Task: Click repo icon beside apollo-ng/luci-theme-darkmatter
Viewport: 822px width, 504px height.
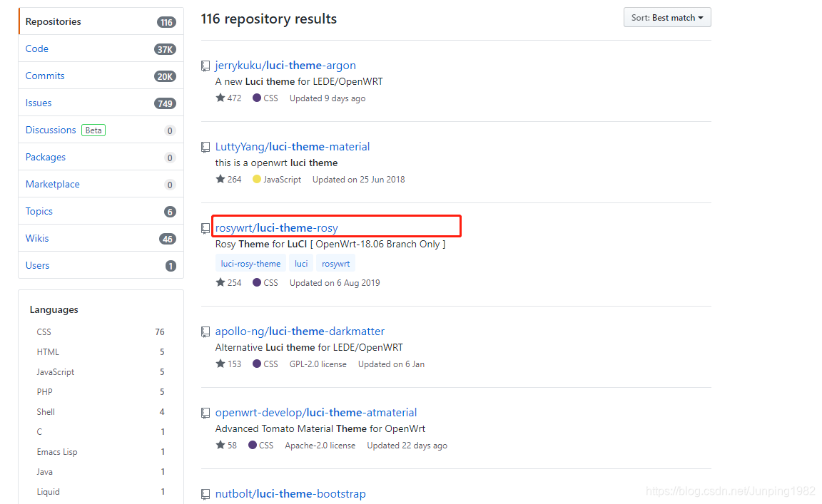Action: pyautogui.click(x=205, y=331)
